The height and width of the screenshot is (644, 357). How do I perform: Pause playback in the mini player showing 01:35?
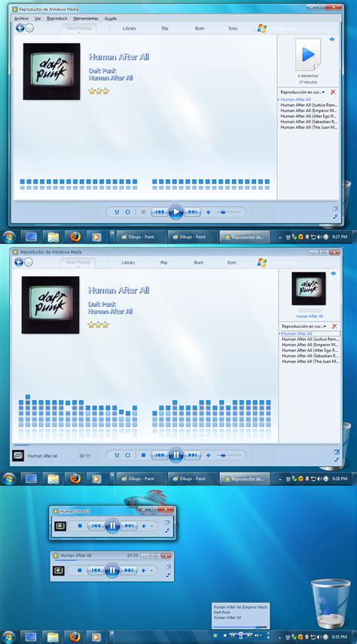[x=112, y=570]
